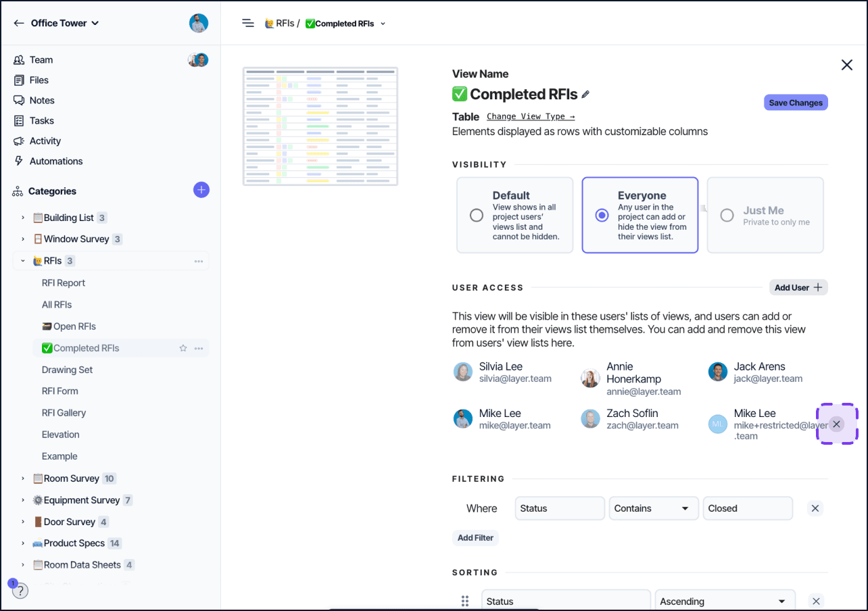This screenshot has width=868, height=611.
Task: Toggle the sidebar with the hamburger menu icon
Action: 248,23
